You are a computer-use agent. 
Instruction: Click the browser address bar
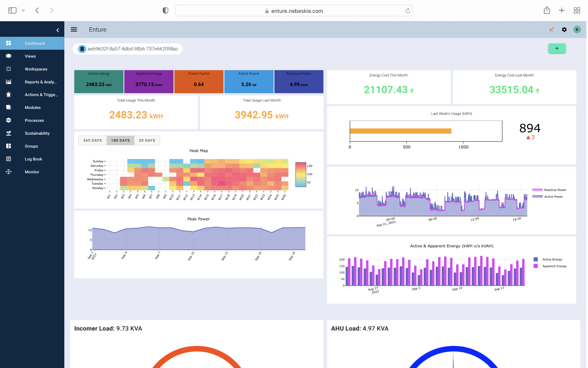294,11
